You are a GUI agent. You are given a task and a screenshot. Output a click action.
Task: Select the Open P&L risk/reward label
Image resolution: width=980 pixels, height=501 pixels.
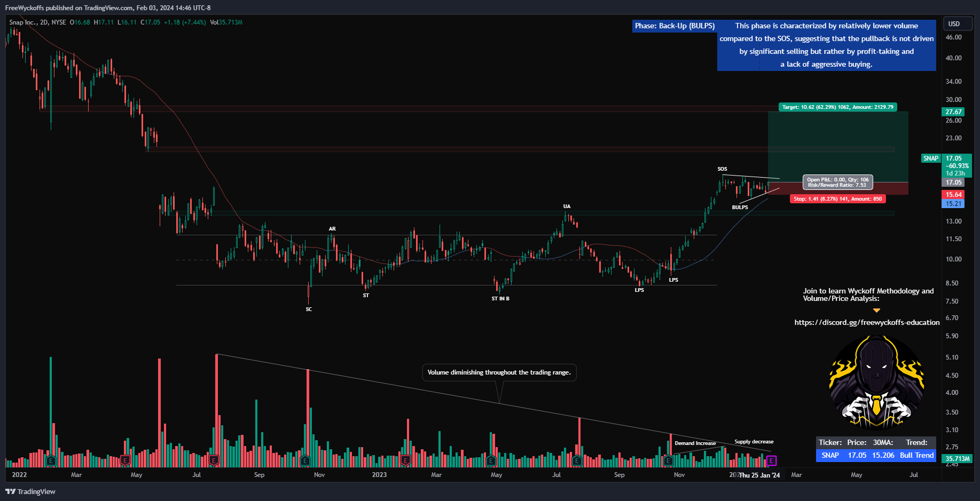point(838,182)
